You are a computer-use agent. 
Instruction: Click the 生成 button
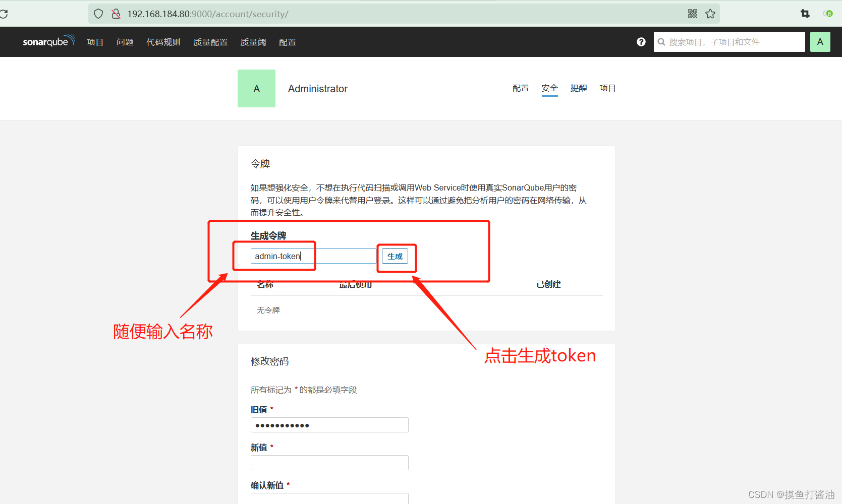pyautogui.click(x=395, y=256)
